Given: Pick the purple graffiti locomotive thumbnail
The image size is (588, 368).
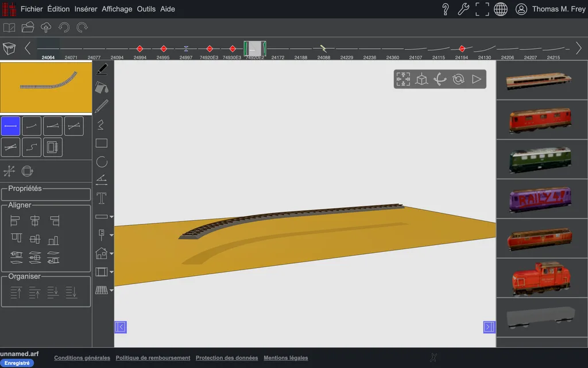Looking at the screenshot, I should coord(540,199).
